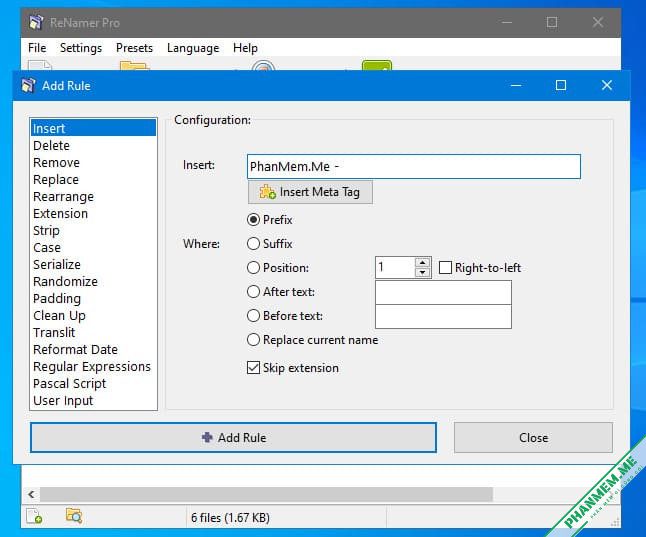Image resolution: width=646 pixels, height=537 pixels.
Task: Increase Position value with up arrow
Action: 422,263
